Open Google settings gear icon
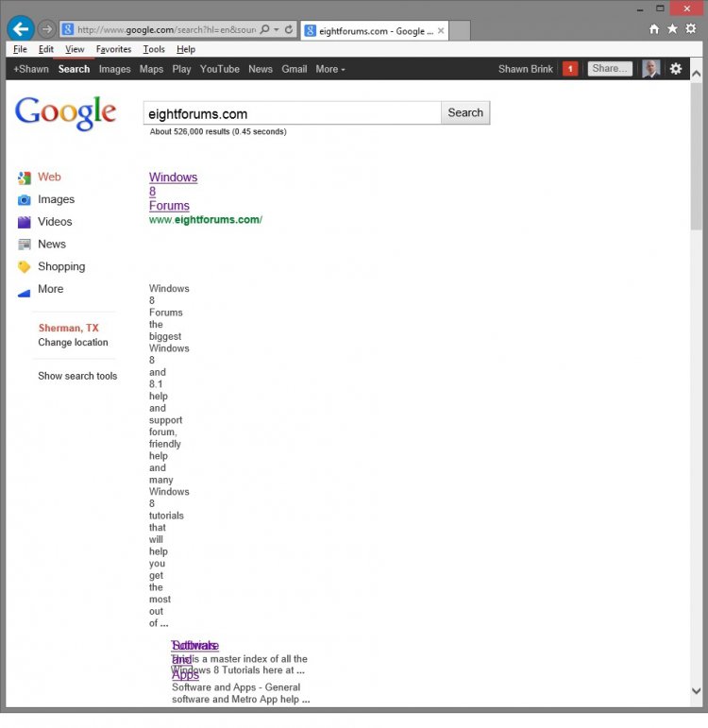 (676, 69)
